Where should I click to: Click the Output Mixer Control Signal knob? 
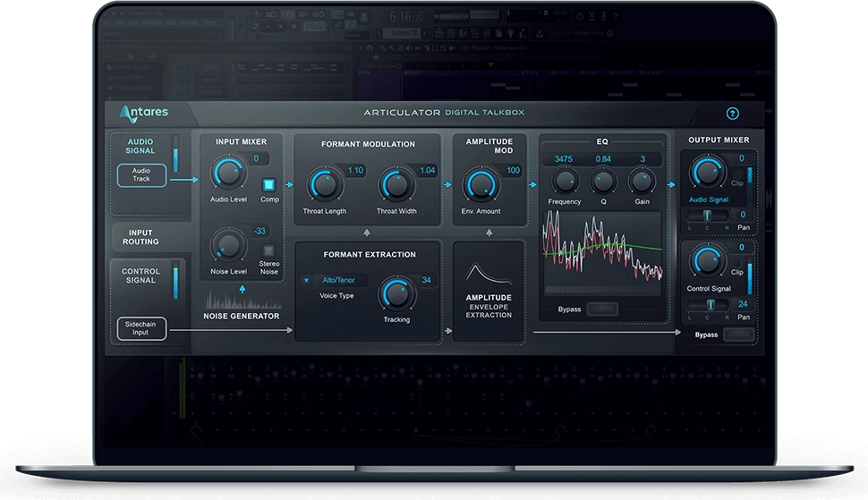click(x=707, y=261)
